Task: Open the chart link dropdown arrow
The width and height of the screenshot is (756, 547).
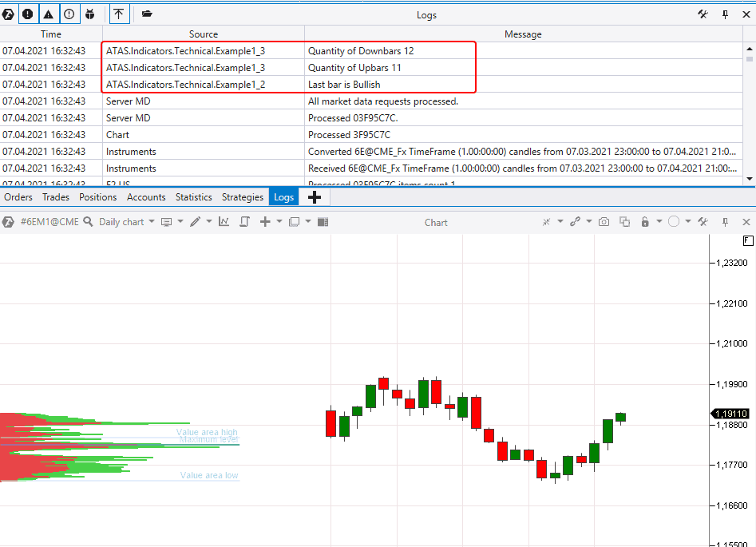Action: (588, 222)
